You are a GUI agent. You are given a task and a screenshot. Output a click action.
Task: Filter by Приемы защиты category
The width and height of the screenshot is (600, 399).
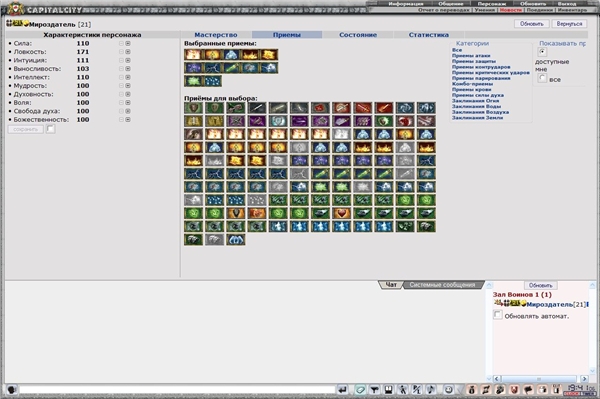[474, 61]
